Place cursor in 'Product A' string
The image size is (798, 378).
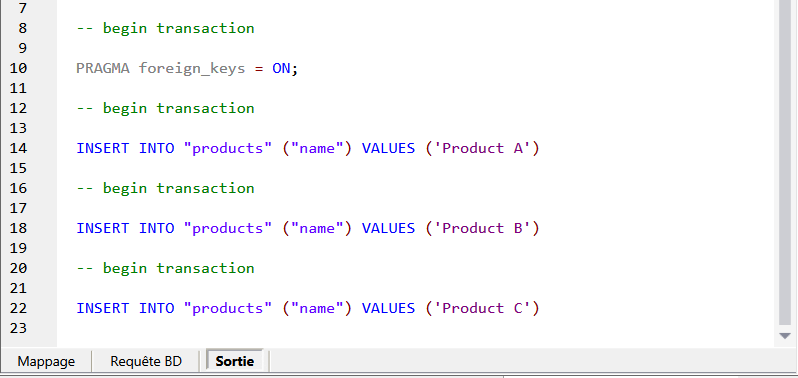point(482,148)
